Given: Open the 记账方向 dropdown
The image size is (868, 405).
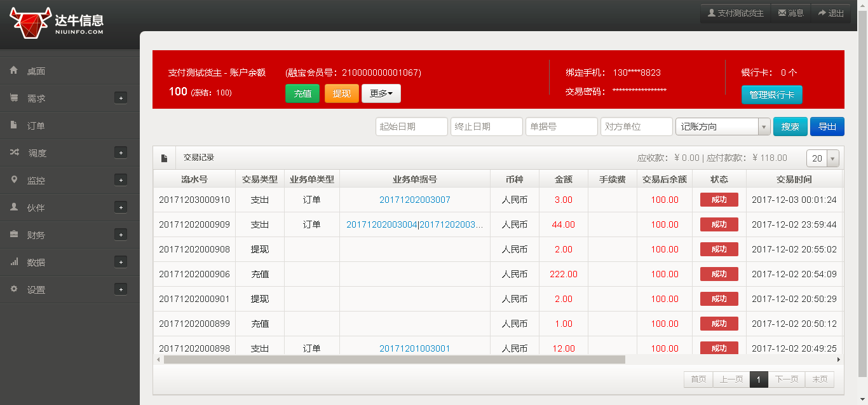Looking at the screenshot, I should click(x=722, y=126).
